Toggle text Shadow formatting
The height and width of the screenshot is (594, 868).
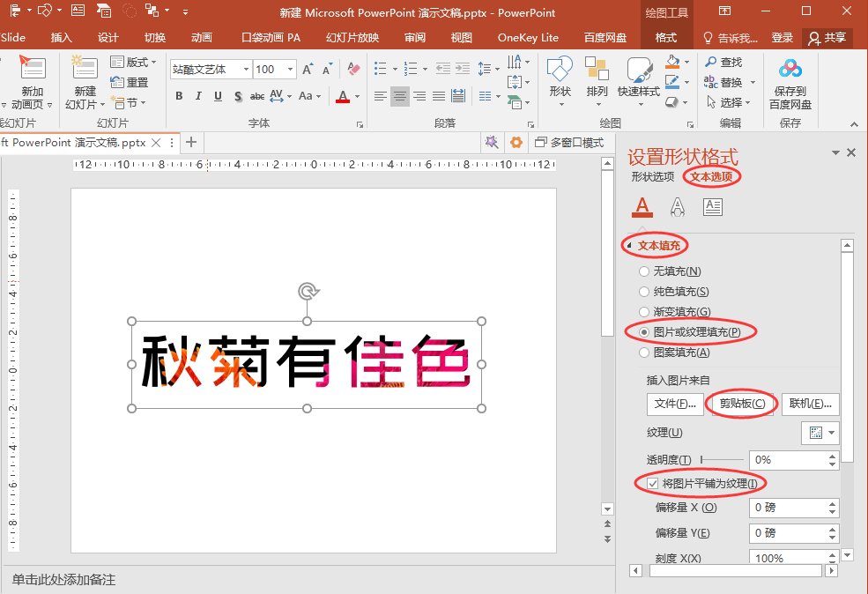238,96
